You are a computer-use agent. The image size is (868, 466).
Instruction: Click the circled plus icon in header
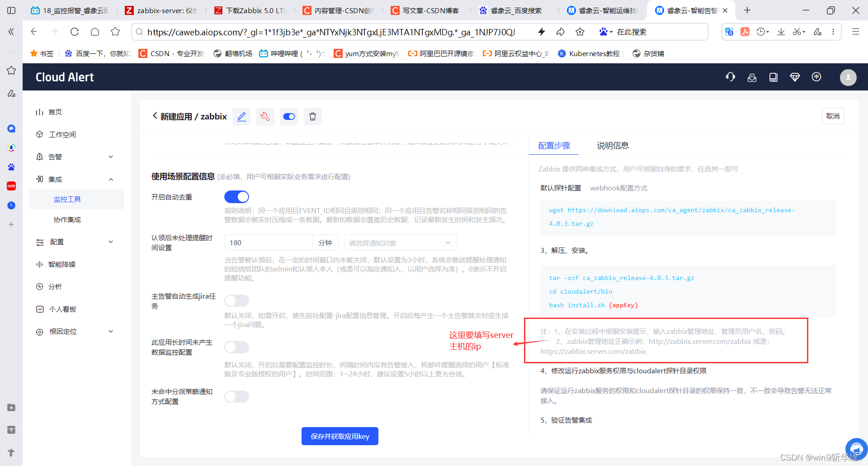(816, 77)
